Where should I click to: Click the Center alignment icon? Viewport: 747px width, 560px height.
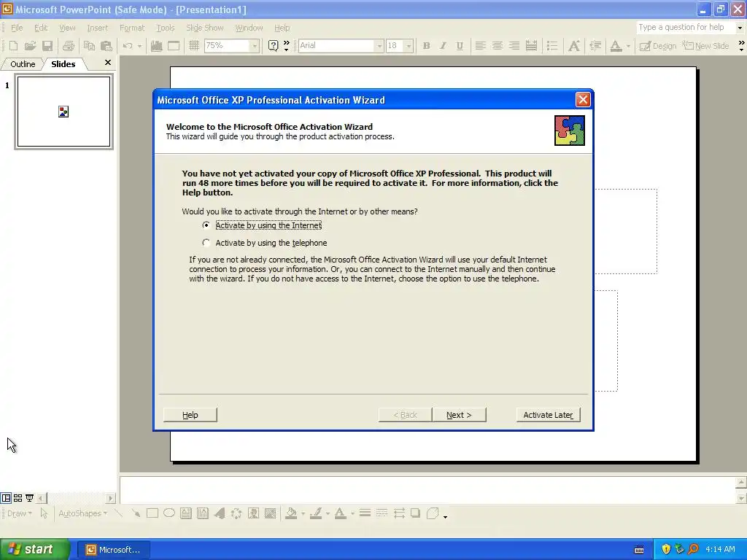tap(498, 46)
